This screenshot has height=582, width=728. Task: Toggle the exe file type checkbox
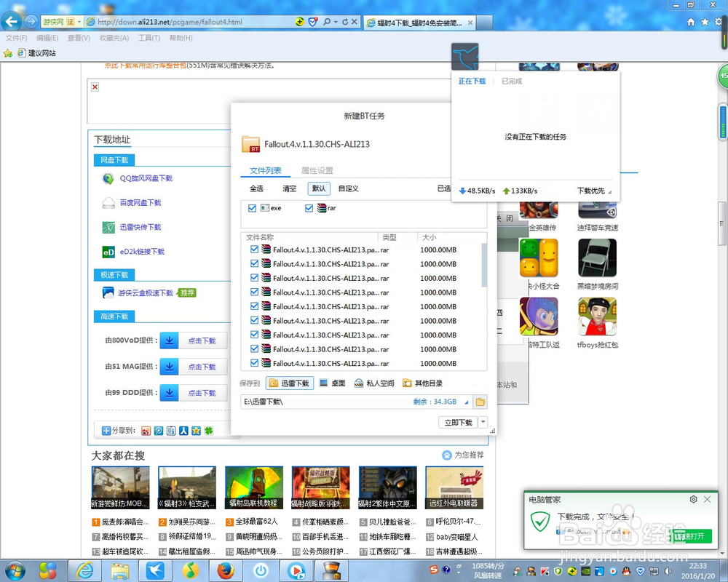point(252,208)
